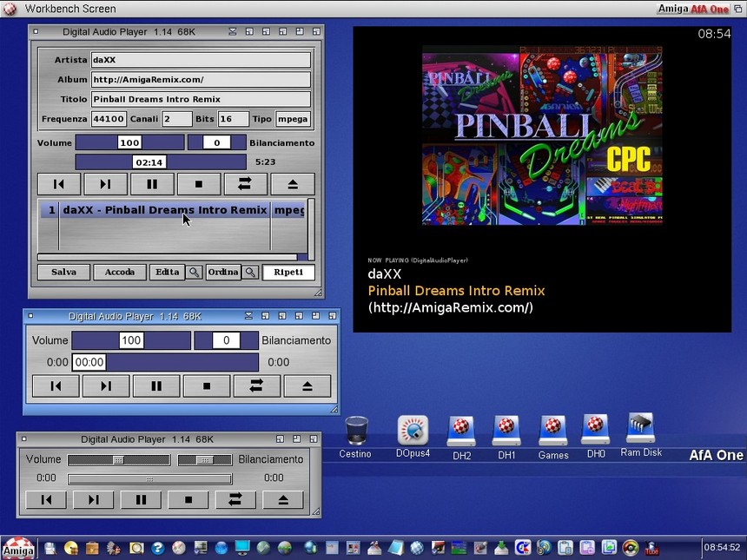Click the Accoda button

point(120,273)
